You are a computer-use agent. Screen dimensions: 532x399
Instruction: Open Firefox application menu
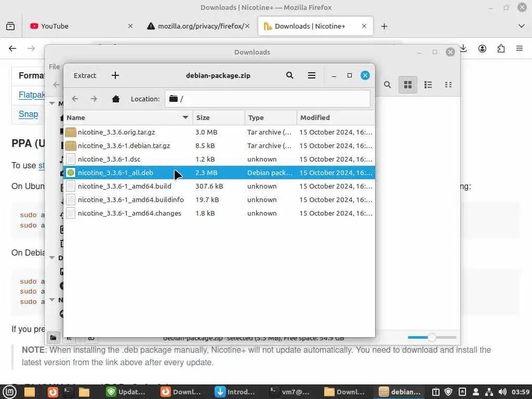[520, 48]
